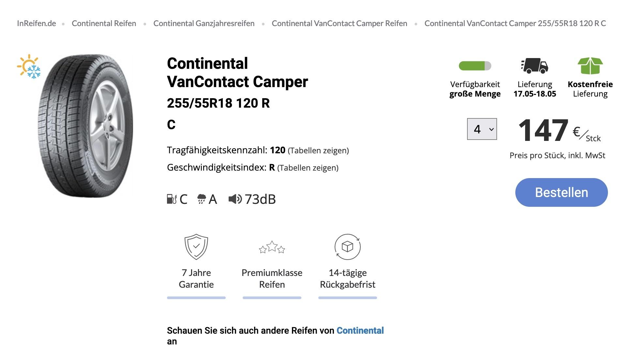Image resolution: width=636 pixels, height=364 pixels.
Task: Click the fuel efficiency pump icon
Action: tap(172, 199)
